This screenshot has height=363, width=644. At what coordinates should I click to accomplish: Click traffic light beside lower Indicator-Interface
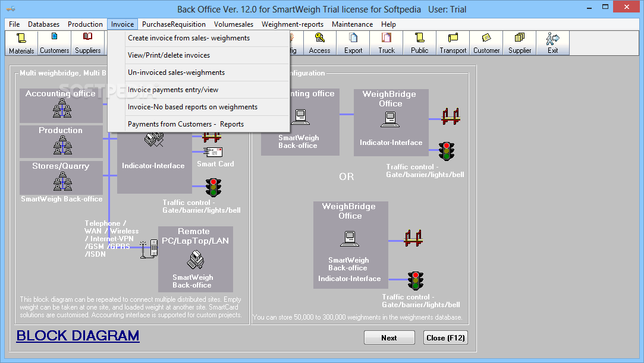point(416,281)
